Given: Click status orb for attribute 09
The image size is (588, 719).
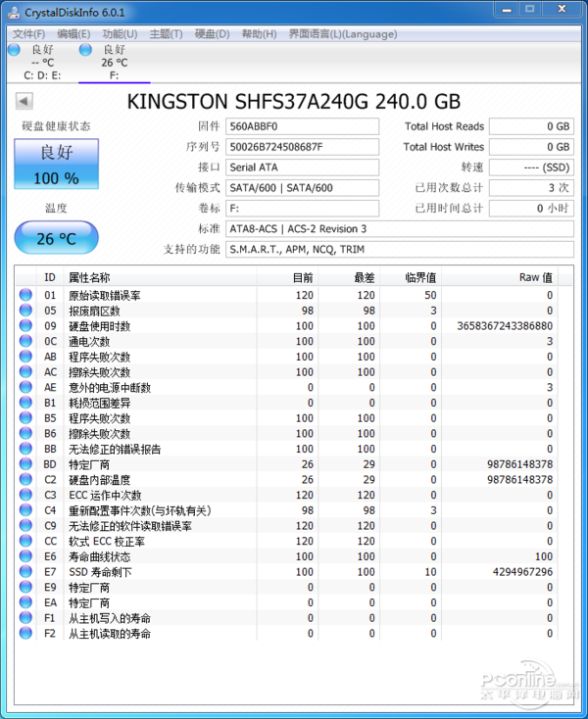Looking at the screenshot, I should pos(25,325).
